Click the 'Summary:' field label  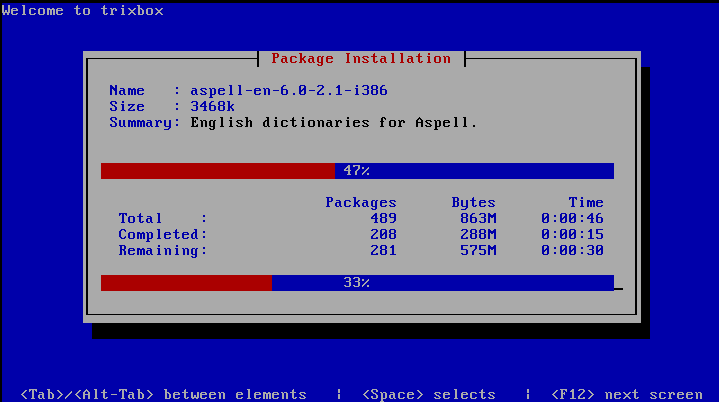(145, 122)
